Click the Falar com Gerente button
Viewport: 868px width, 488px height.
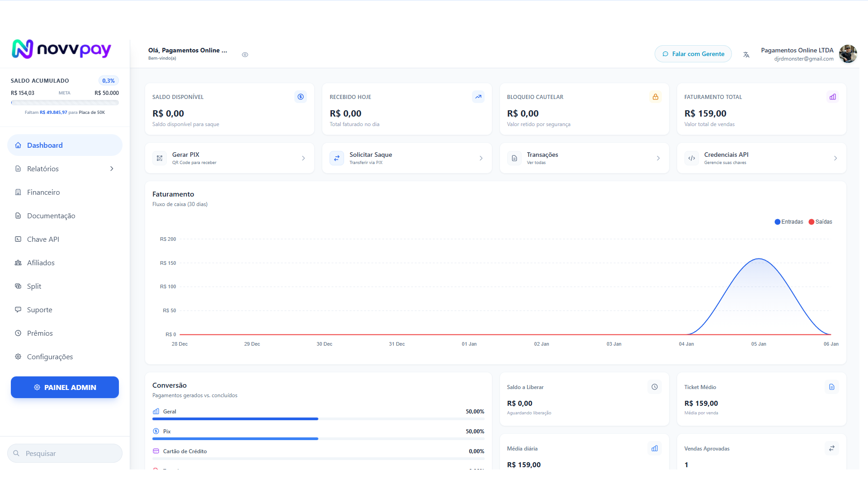[x=693, y=54]
